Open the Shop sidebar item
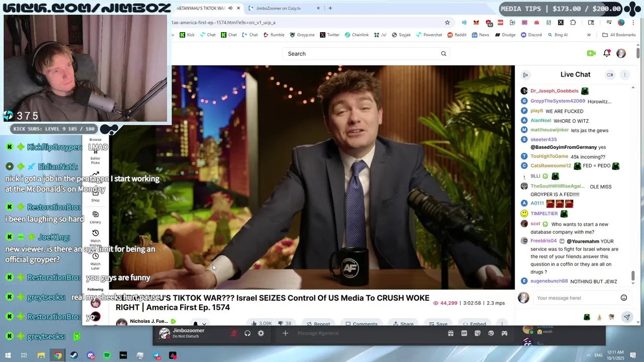 (x=95, y=196)
